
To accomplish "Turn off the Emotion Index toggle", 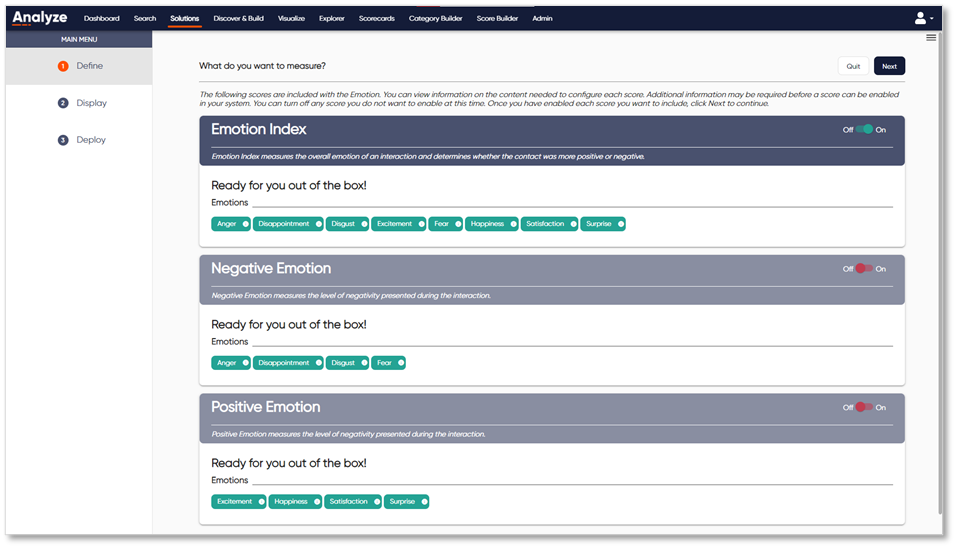I will pos(865,129).
